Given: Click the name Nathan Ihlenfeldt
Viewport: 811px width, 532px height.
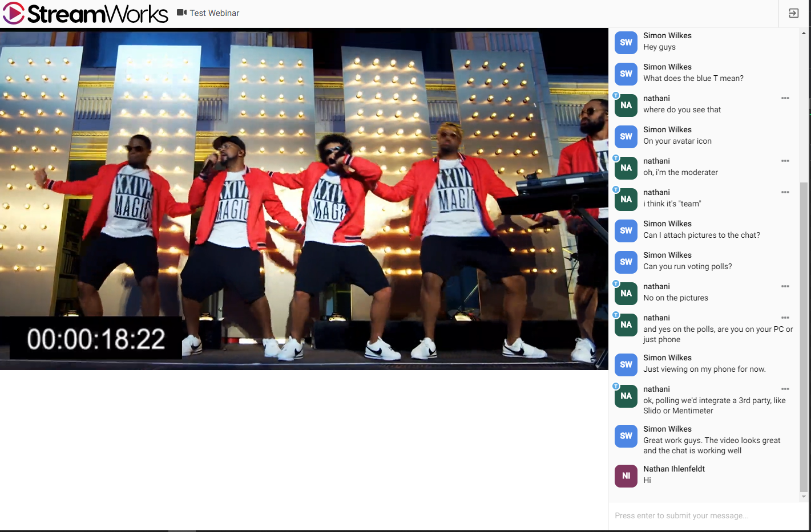Looking at the screenshot, I should (x=674, y=469).
